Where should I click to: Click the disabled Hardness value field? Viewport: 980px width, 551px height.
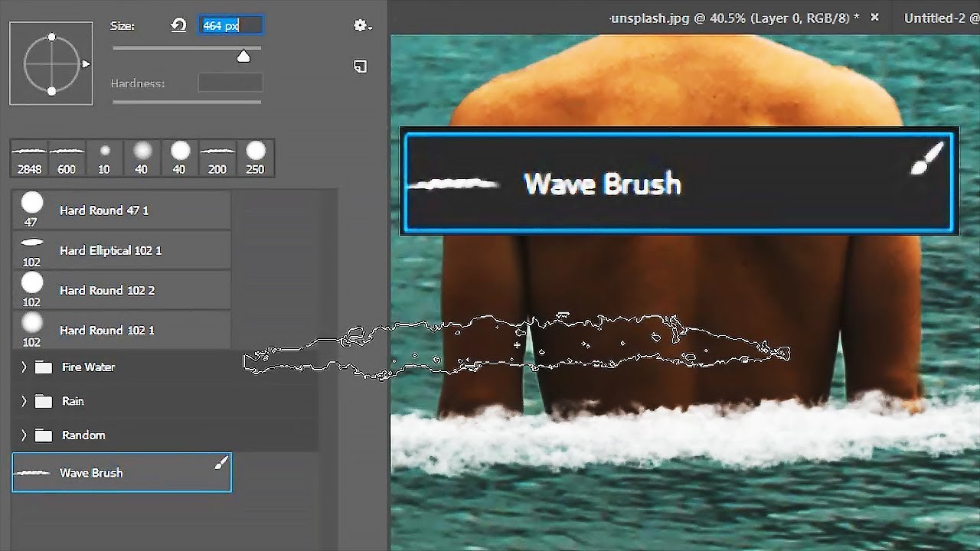pyautogui.click(x=230, y=83)
